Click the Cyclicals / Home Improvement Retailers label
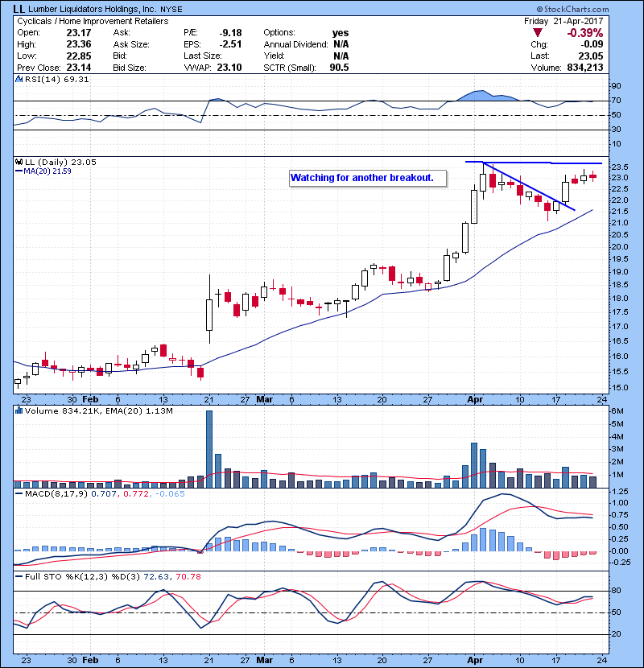 tap(93, 21)
